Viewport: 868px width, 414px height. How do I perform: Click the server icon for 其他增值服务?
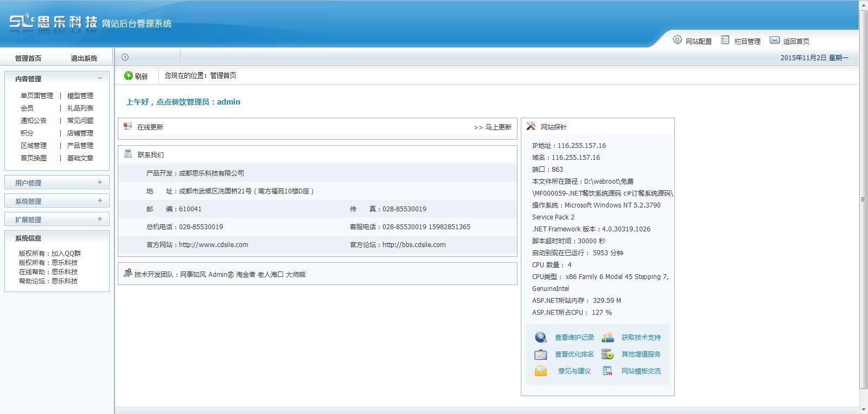click(608, 354)
